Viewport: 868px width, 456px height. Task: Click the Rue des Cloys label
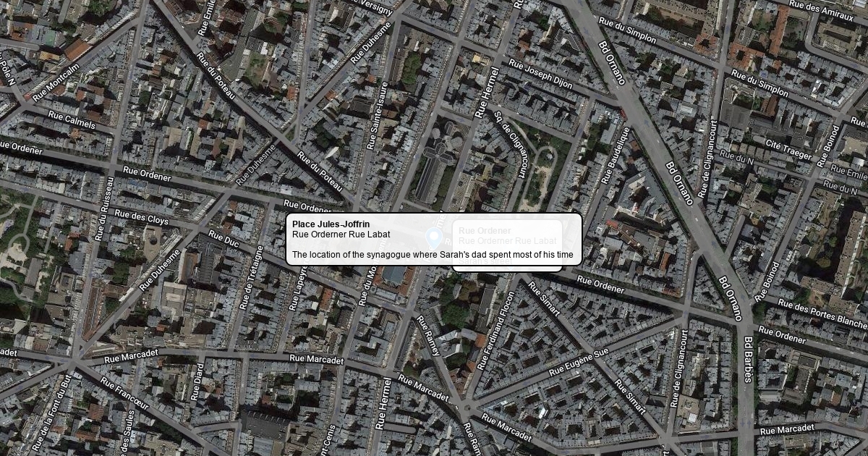click(141, 216)
